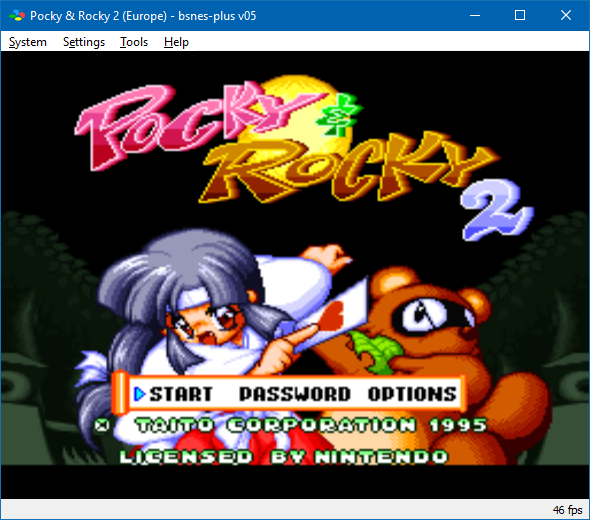
Task: Click the copyright symbol before TAITO
Action: tap(102, 426)
